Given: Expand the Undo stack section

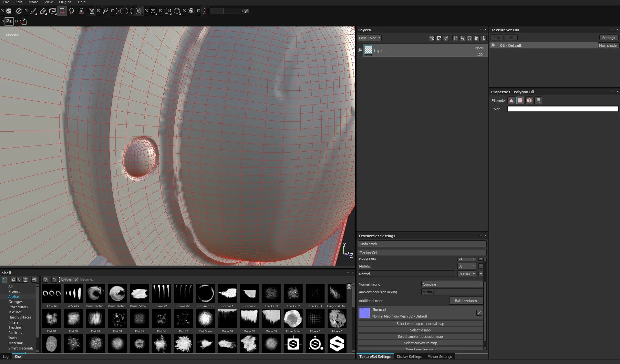Looking at the screenshot, I should (x=422, y=244).
